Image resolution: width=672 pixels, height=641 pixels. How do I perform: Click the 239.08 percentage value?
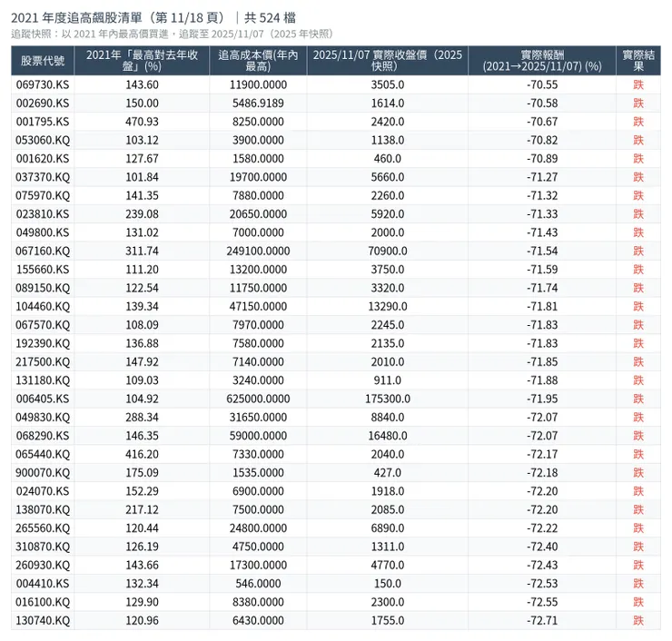click(x=142, y=213)
